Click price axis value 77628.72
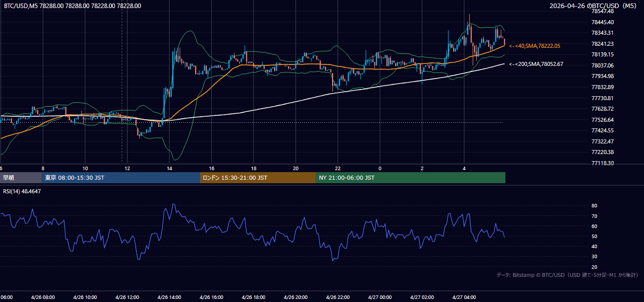The height and width of the screenshot is (302, 644). tap(602, 109)
